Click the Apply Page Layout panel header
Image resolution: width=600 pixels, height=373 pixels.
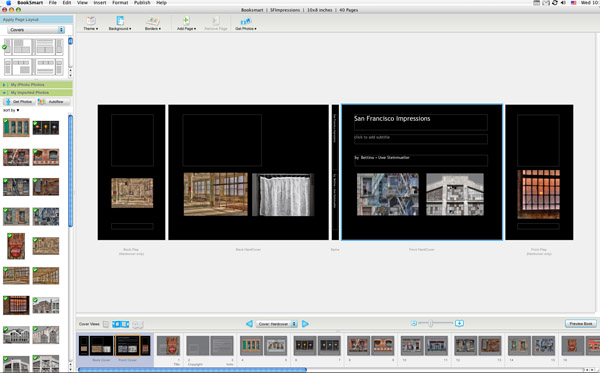tap(37, 20)
